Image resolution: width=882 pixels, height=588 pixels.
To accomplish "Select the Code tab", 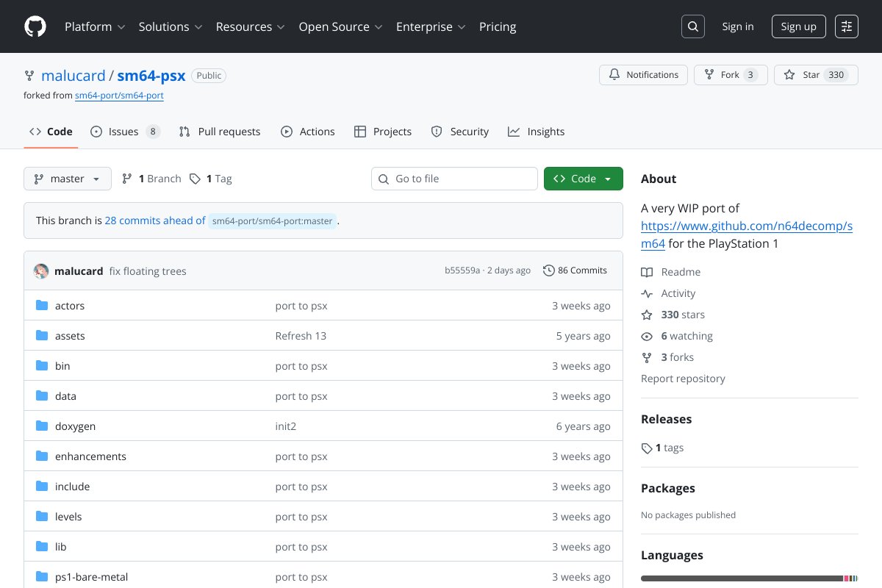I will click(51, 132).
